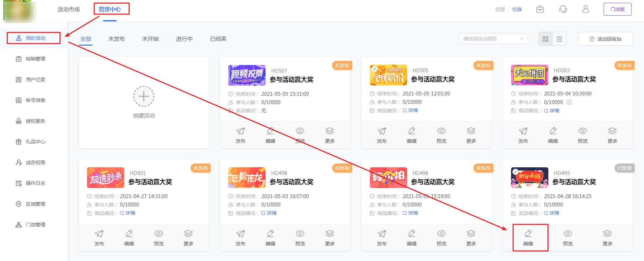
Task: Expand the 请选择活动原型 dropdown
Action: (x=493, y=39)
